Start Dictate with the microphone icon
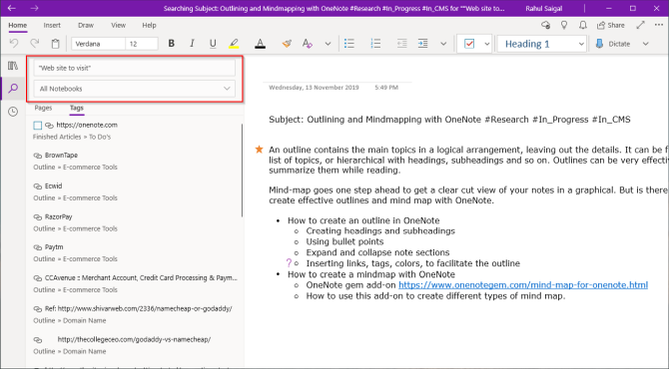This screenshot has height=369, width=669. tap(613, 44)
